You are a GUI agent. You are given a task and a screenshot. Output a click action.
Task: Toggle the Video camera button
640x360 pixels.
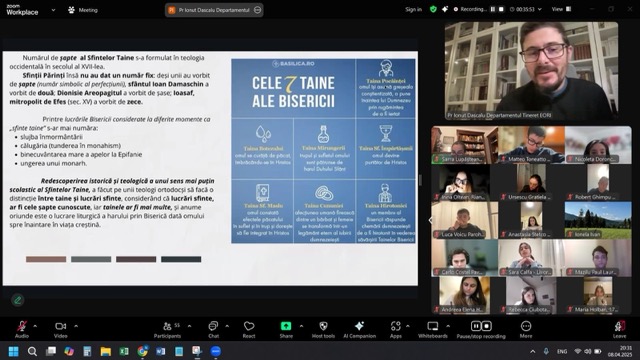pos(60,329)
